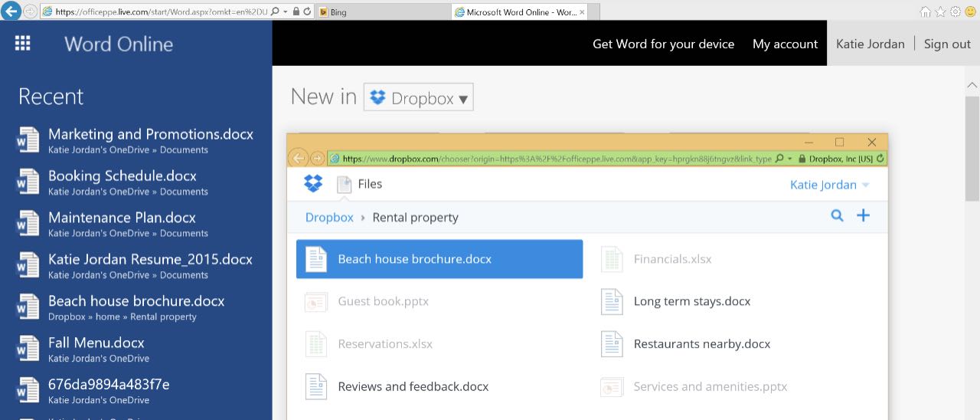
Task: Click Word icon beside Katie Jordan Resume_2015.docx
Action: pyautogui.click(x=28, y=265)
